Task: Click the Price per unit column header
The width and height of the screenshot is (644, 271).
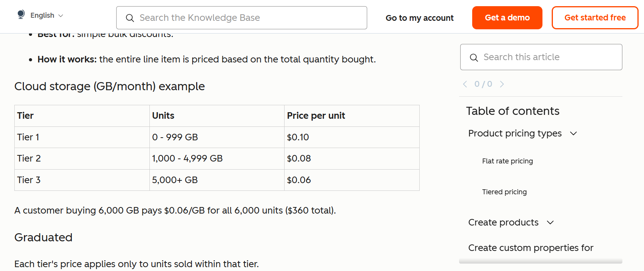Action: coord(316,116)
